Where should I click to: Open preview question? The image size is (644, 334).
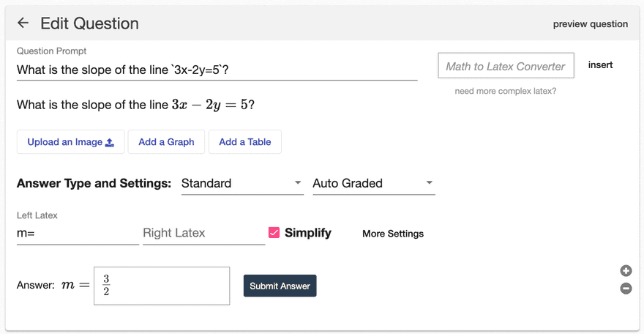pos(590,24)
